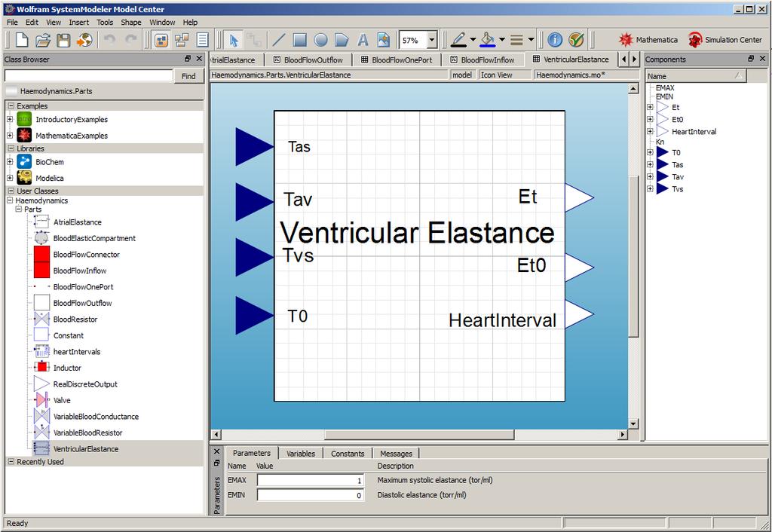Open the Tools menu
This screenshot has height=532, width=772.
(x=104, y=22)
